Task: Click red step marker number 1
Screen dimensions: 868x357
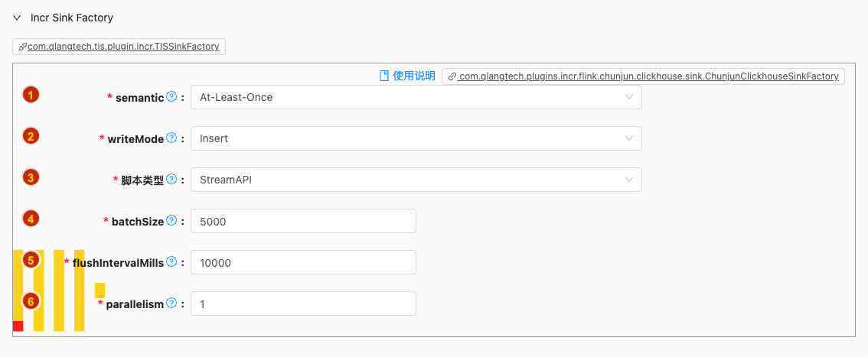Action: coord(31,96)
